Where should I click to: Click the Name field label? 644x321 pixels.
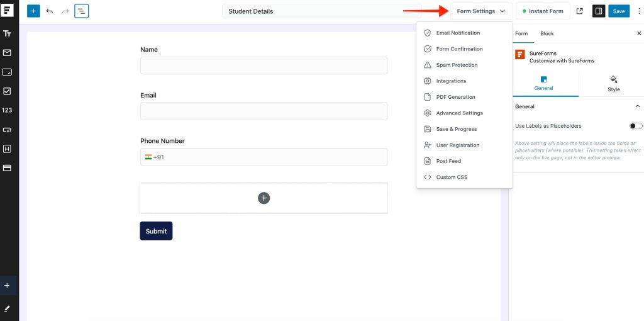(x=148, y=50)
